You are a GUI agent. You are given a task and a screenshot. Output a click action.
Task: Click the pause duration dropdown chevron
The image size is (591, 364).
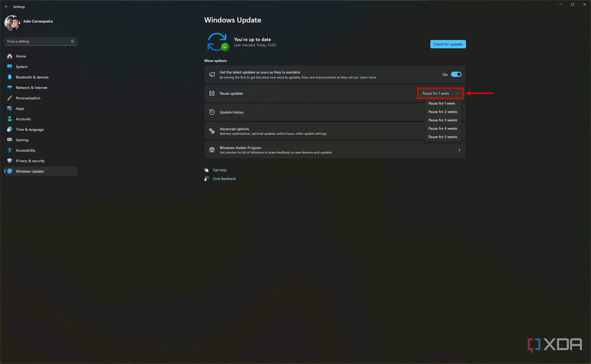(x=457, y=93)
